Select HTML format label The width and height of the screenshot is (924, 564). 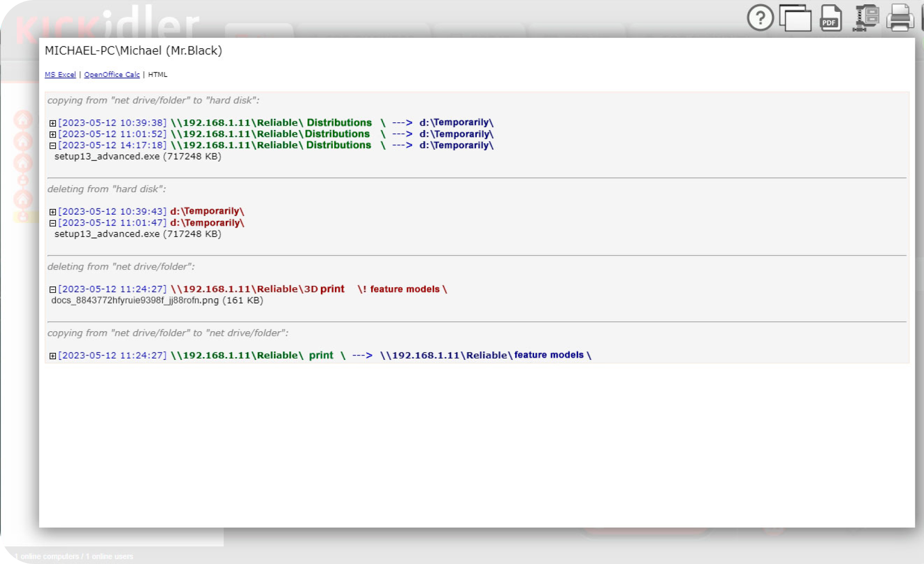click(158, 75)
